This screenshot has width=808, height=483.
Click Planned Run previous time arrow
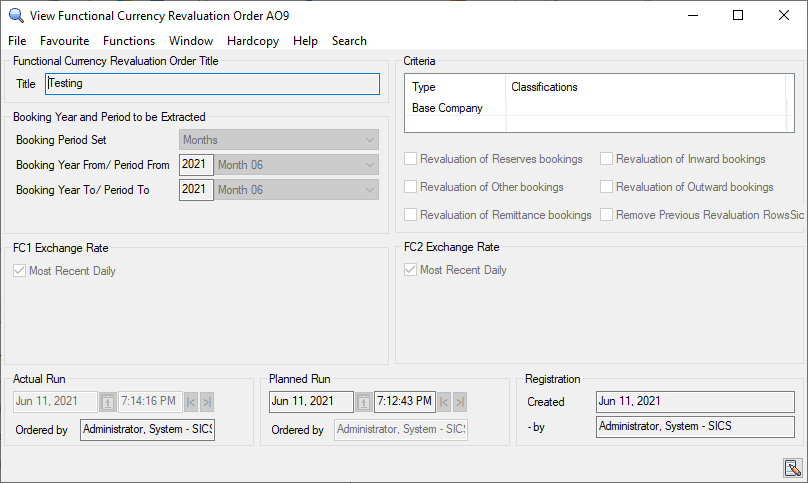coord(445,402)
